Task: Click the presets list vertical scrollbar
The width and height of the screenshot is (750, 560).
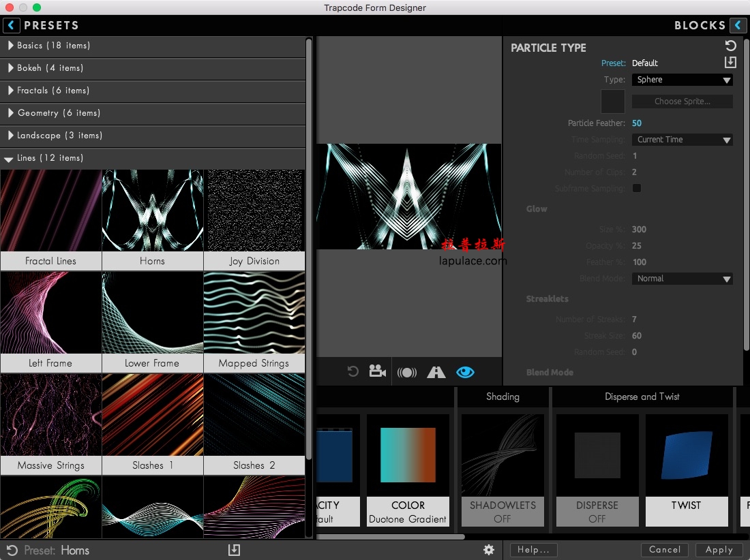Action: [308, 249]
